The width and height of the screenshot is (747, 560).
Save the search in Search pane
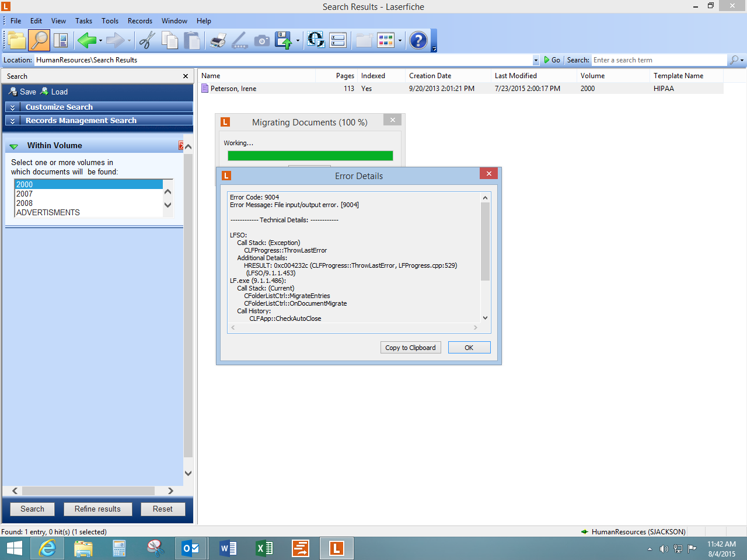(x=22, y=92)
